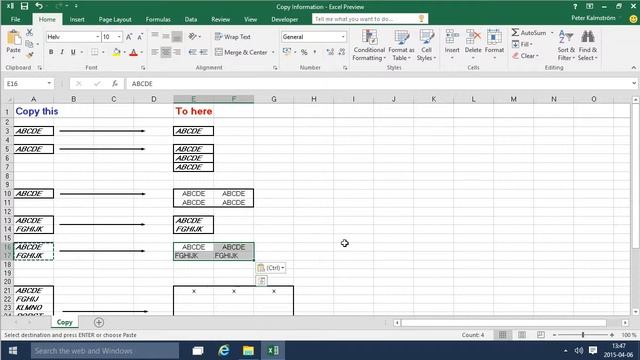The image size is (640, 360).
Task: Click the Tell me what you want search box
Action: tap(369, 19)
